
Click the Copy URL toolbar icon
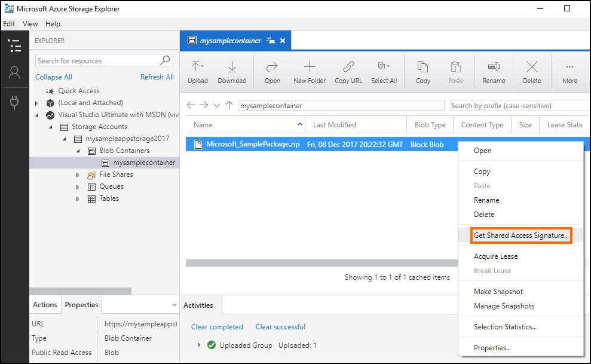(348, 71)
